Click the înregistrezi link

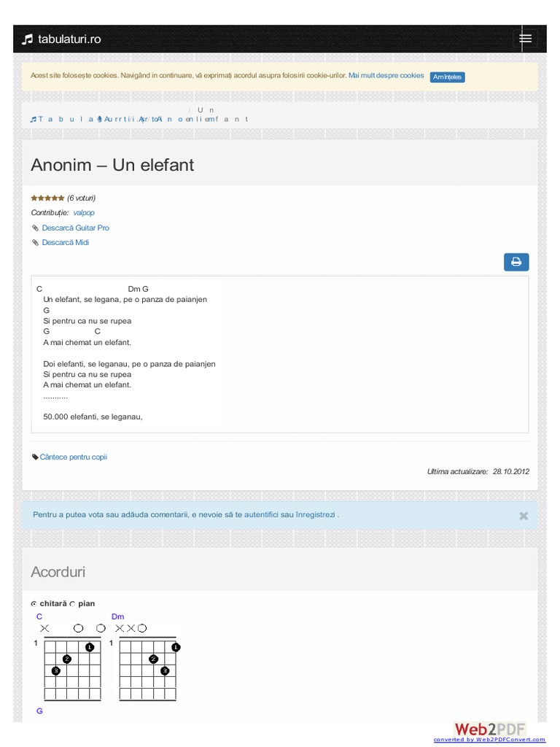315,515
